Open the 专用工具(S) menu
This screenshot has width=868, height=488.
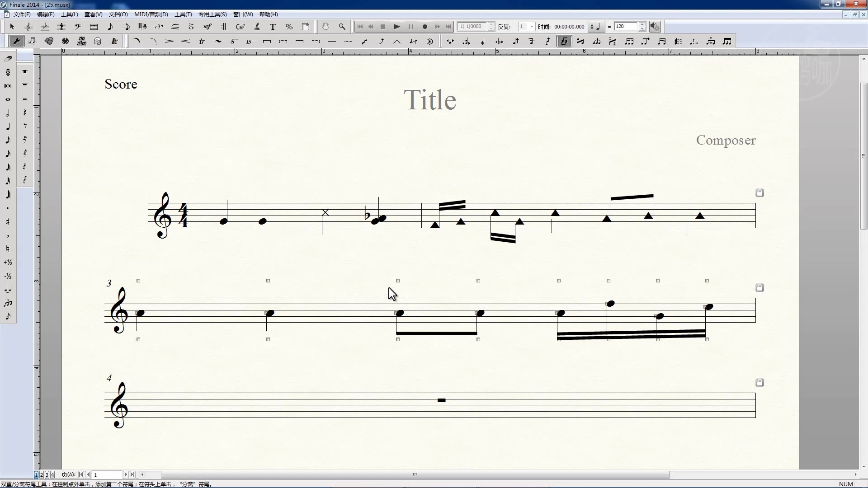pyautogui.click(x=212, y=14)
